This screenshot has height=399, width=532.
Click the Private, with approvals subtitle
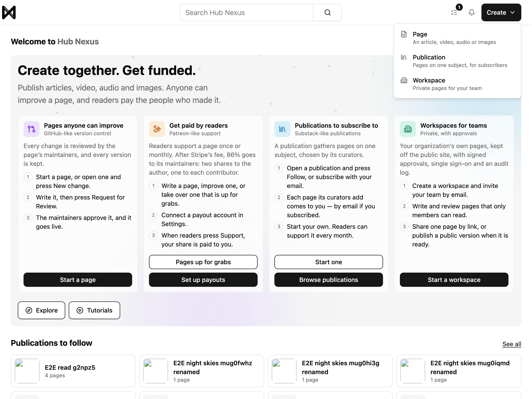[x=449, y=134]
